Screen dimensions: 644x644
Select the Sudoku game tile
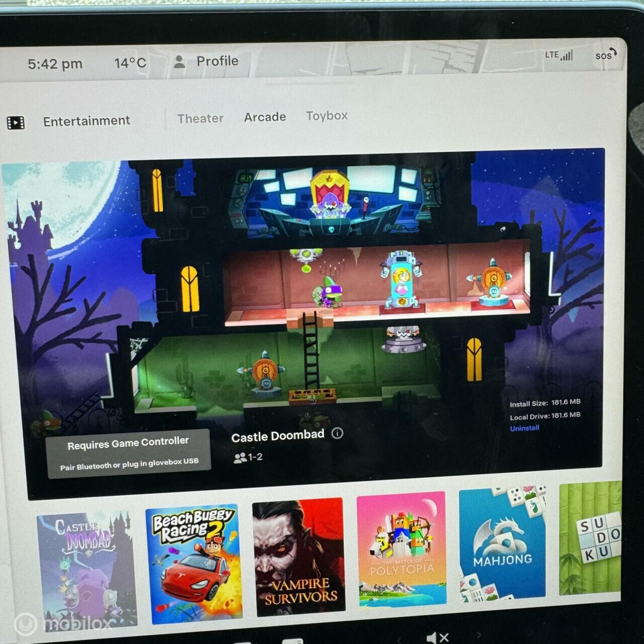point(591,538)
